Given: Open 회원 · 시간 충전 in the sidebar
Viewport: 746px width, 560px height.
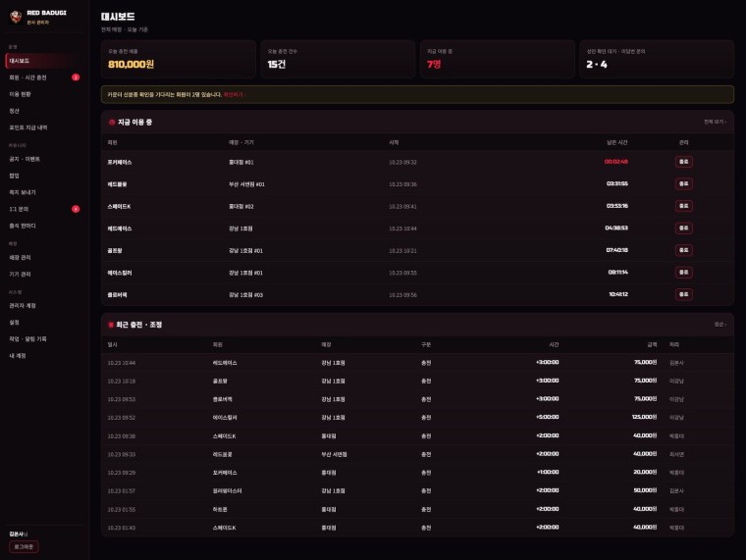Looking at the screenshot, I should click(x=43, y=77).
